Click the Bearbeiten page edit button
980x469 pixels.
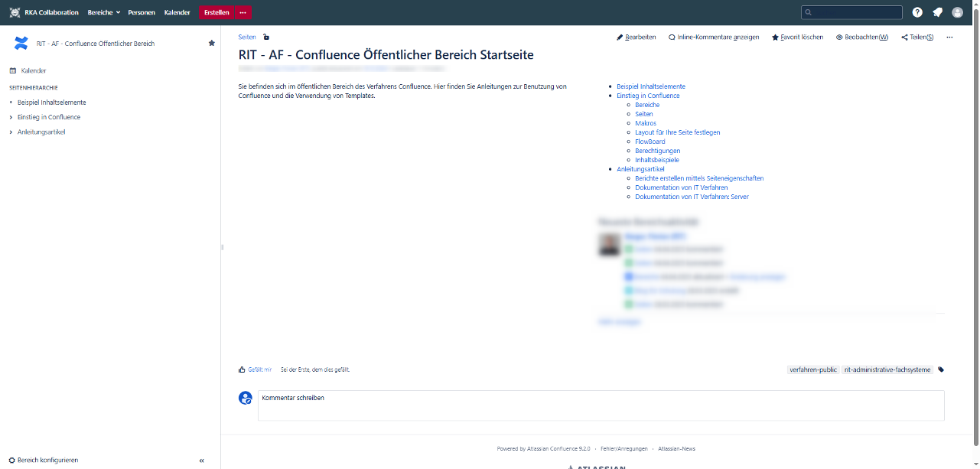637,37
